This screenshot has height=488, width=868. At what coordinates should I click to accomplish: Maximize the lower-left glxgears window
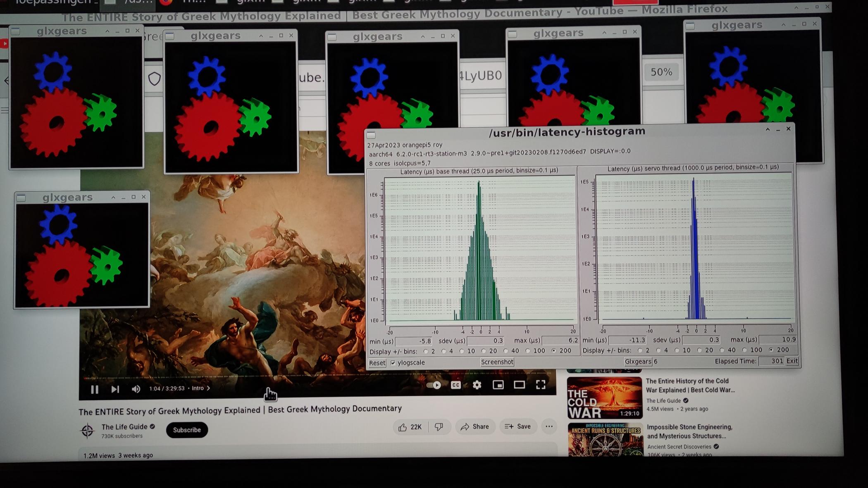[134, 197]
